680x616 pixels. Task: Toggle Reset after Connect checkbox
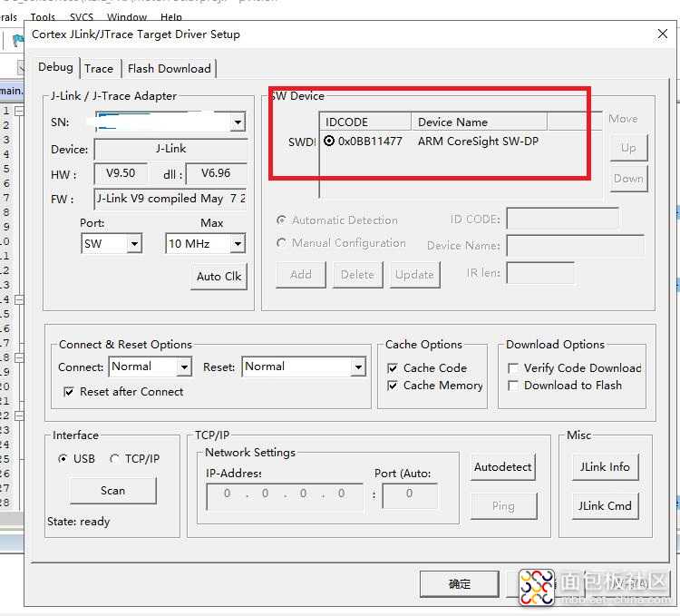[x=69, y=392]
